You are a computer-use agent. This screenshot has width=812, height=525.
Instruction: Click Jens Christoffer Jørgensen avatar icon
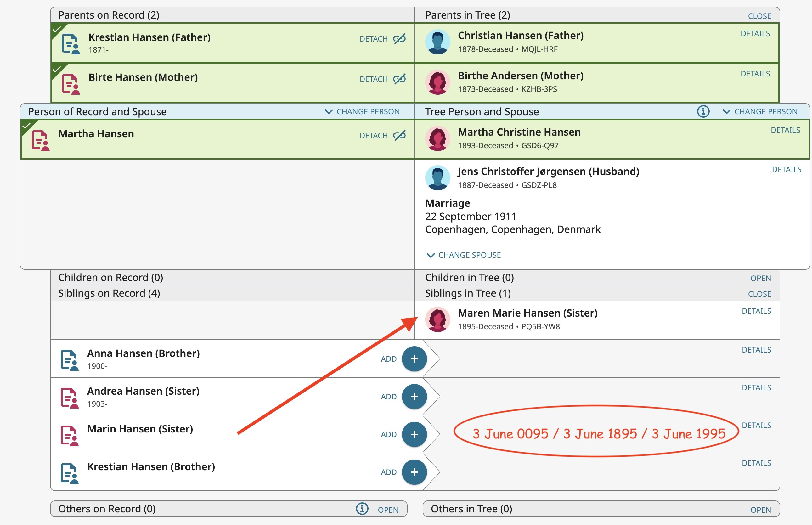point(437,178)
